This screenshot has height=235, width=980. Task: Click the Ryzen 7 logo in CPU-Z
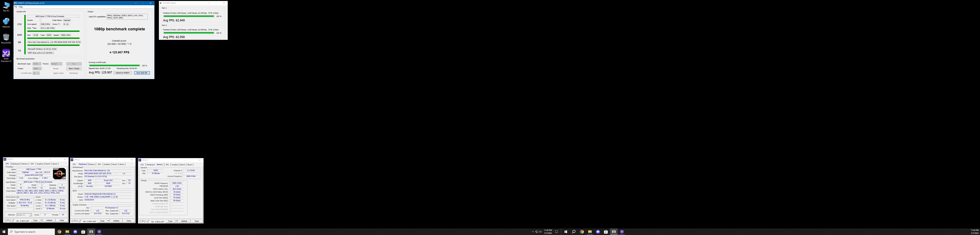pyautogui.click(x=59, y=174)
